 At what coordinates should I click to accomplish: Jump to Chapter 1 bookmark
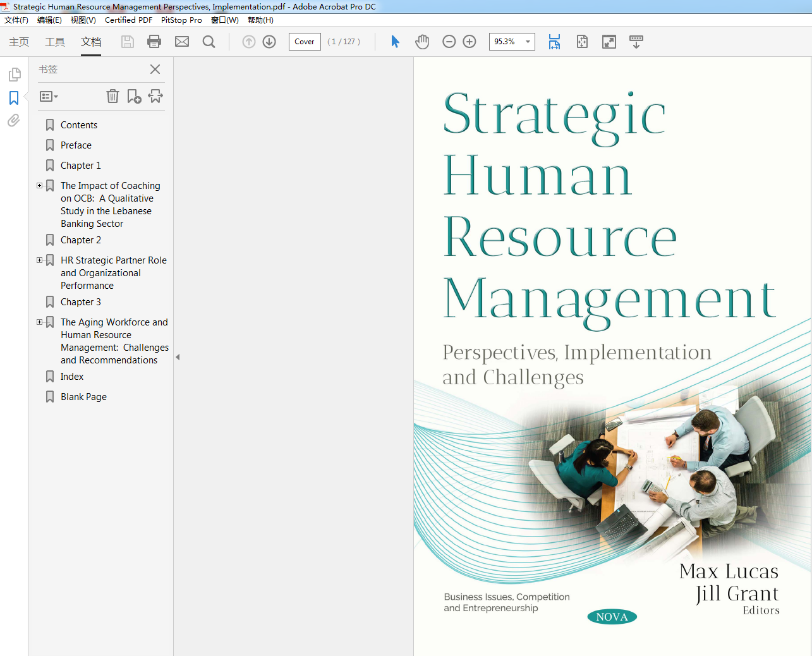coord(81,166)
